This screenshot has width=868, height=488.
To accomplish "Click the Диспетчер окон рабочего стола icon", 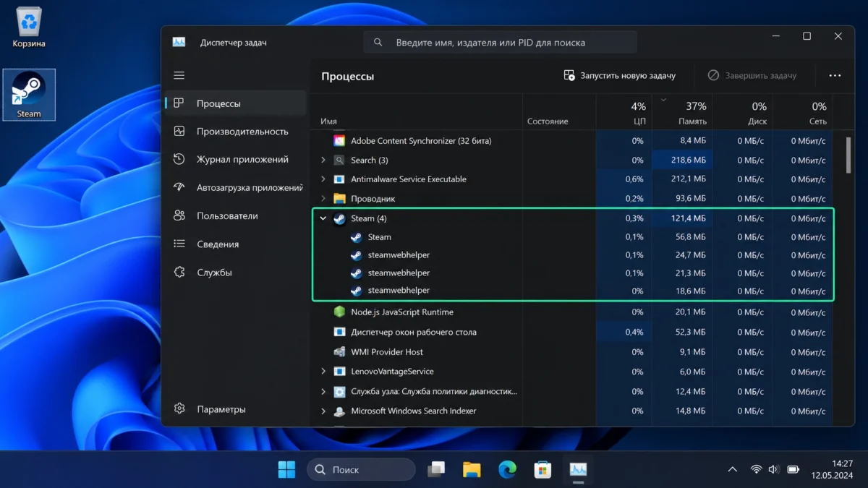I will point(339,333).
